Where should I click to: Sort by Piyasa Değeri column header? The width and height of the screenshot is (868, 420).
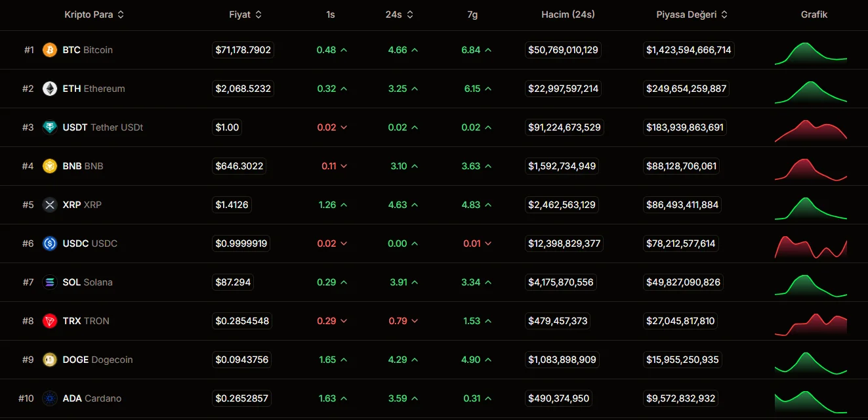pos(692,14)
